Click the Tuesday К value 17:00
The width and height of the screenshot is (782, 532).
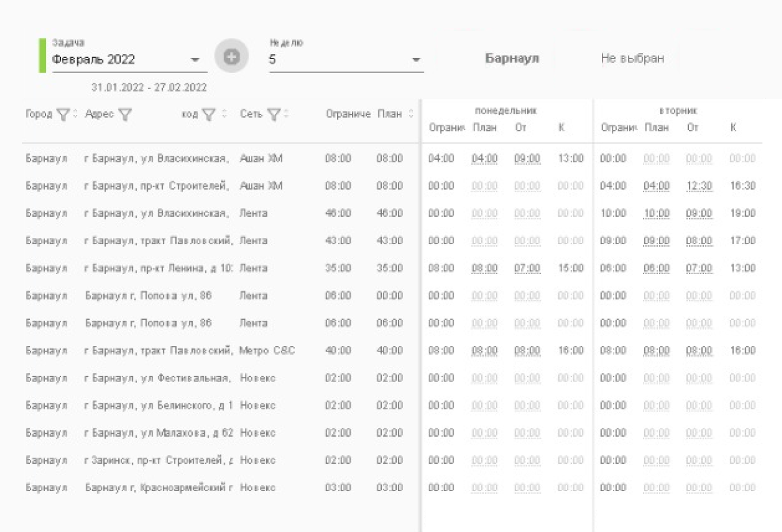pyautogui.click(x=742, y=240)
